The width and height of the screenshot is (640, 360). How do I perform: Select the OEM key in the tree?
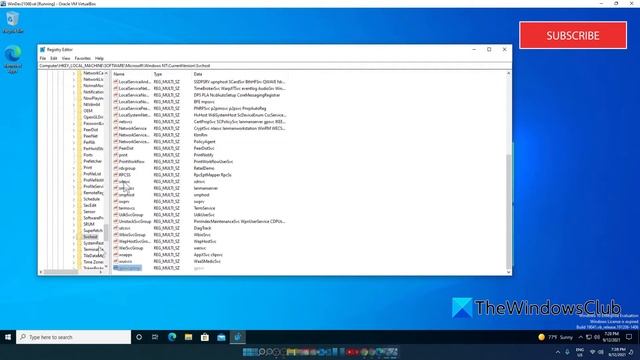point(88,111)
